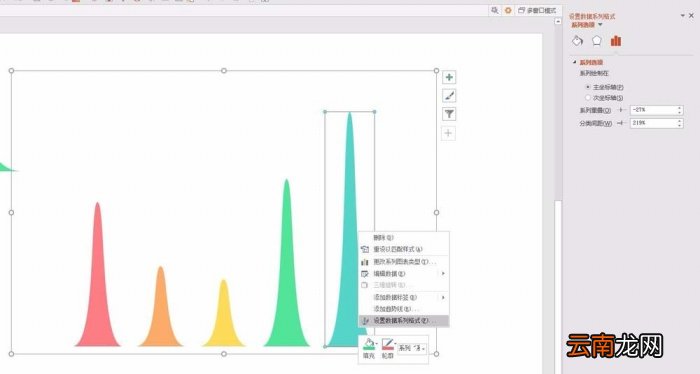
Task: Choose 删除 in the context menu
Action: pos(404,237)
